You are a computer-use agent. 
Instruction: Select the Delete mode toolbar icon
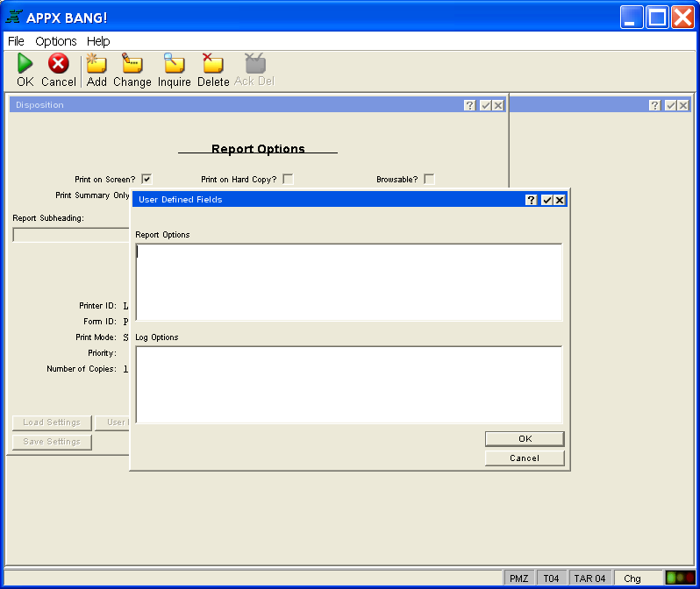[x=212, y=64]
